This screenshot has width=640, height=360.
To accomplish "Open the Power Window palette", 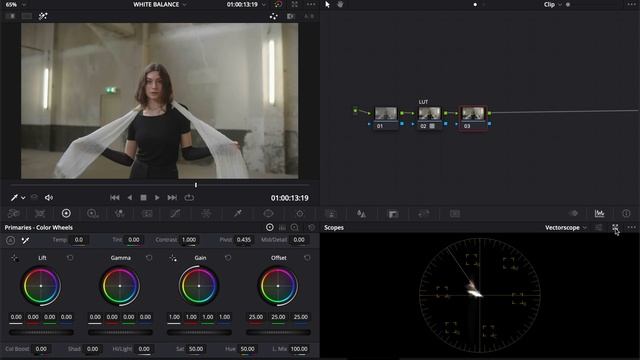I will pos(268,213).
